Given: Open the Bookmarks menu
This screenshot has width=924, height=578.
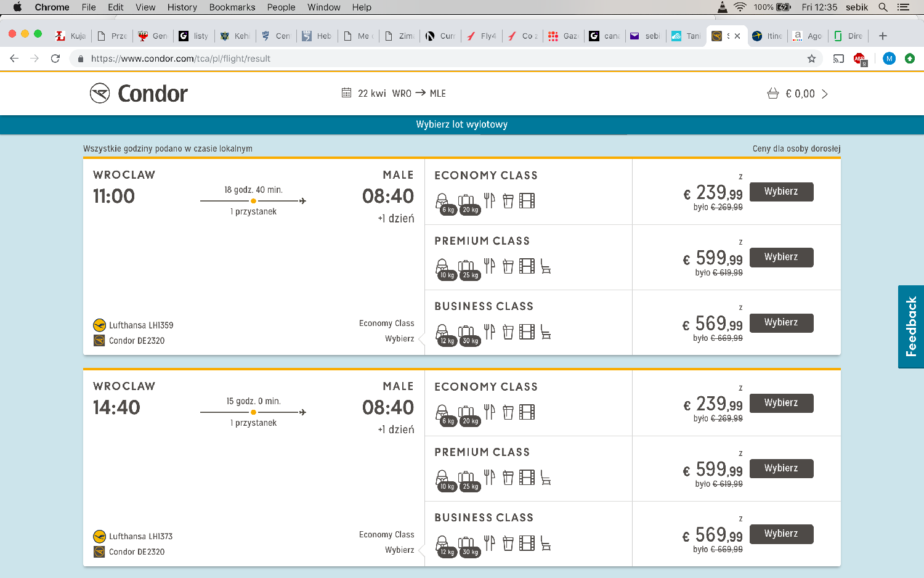Looking at the screenshot, I should [x=232, y=7].
